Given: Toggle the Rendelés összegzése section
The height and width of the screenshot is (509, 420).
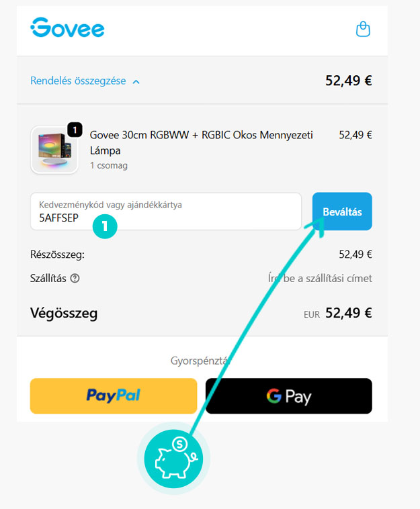Looking at the screenshot, I should pyautogui.click(x=85, y=81).
